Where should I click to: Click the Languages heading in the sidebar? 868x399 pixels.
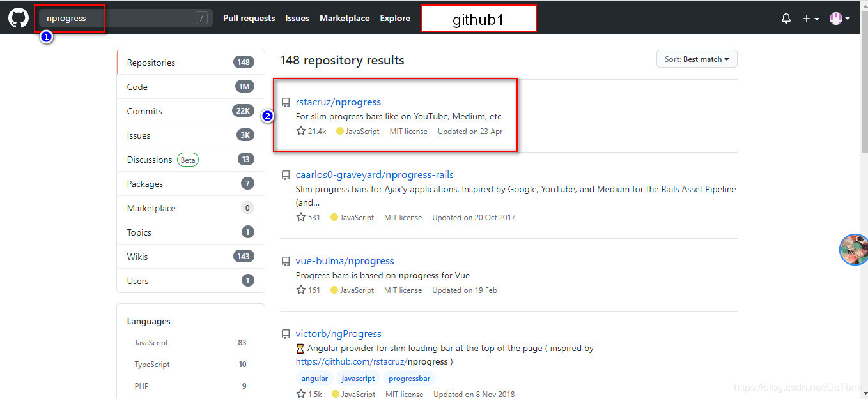pyautogui.click(x=149, y=322)
